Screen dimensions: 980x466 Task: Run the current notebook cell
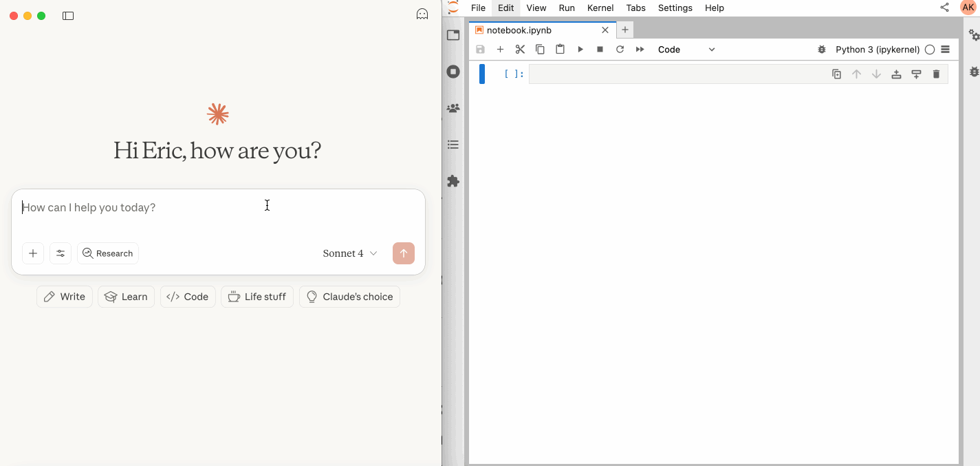coord(580,49)
